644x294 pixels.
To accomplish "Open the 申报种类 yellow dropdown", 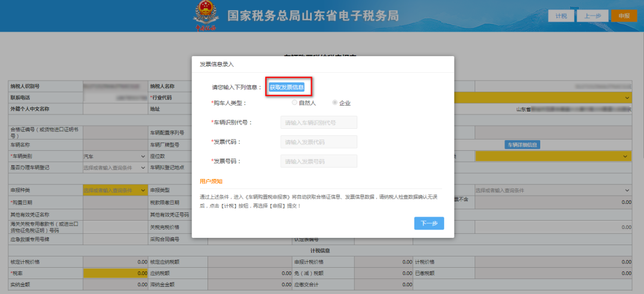I will coord(114,190).
